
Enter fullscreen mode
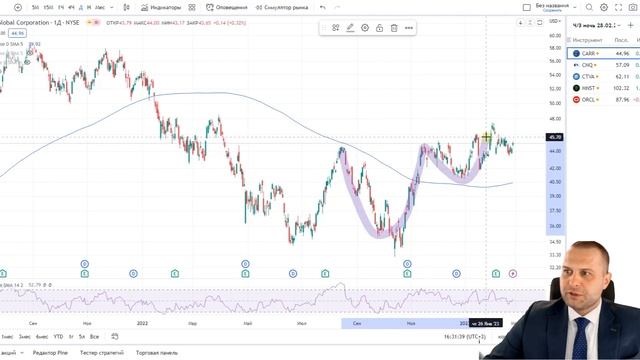(618, 7)
